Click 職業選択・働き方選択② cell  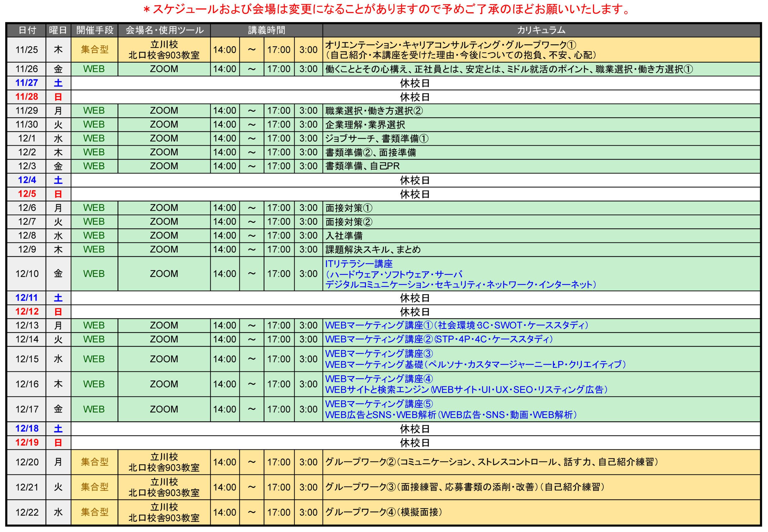pyautogui.click(x=541, y=111)
